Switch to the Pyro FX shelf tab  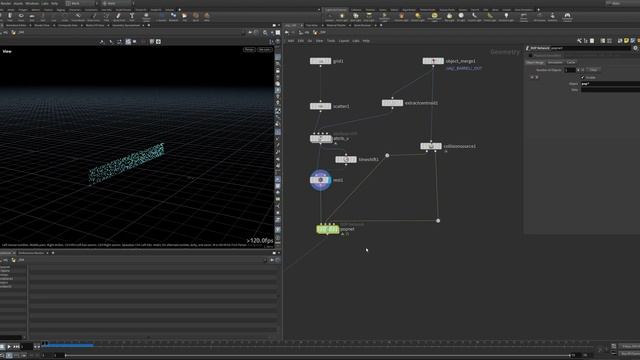click(x=475, y=10)
